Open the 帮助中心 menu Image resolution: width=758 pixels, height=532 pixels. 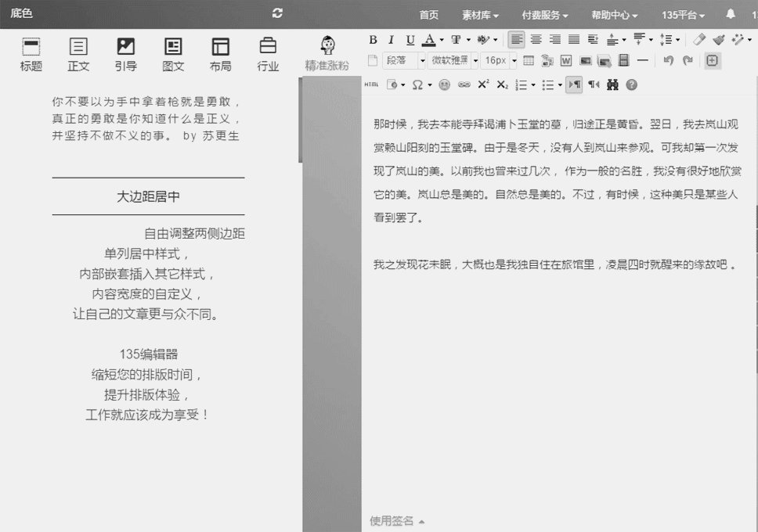pos(615,15)
